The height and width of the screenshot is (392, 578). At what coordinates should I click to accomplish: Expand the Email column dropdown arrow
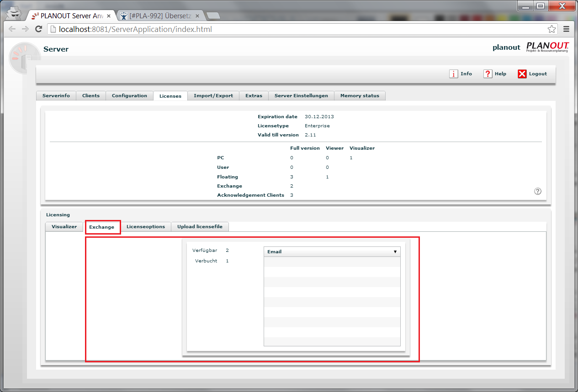pos(395,252)
